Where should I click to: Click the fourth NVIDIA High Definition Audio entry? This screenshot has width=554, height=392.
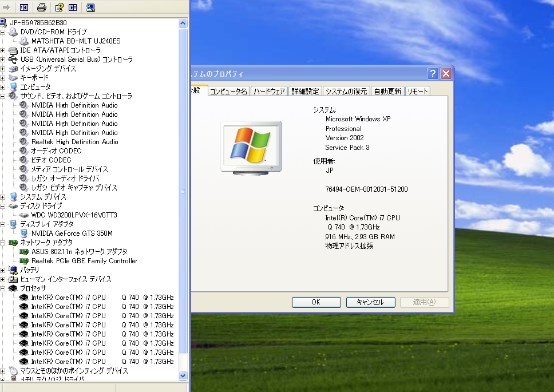point(74,133)
